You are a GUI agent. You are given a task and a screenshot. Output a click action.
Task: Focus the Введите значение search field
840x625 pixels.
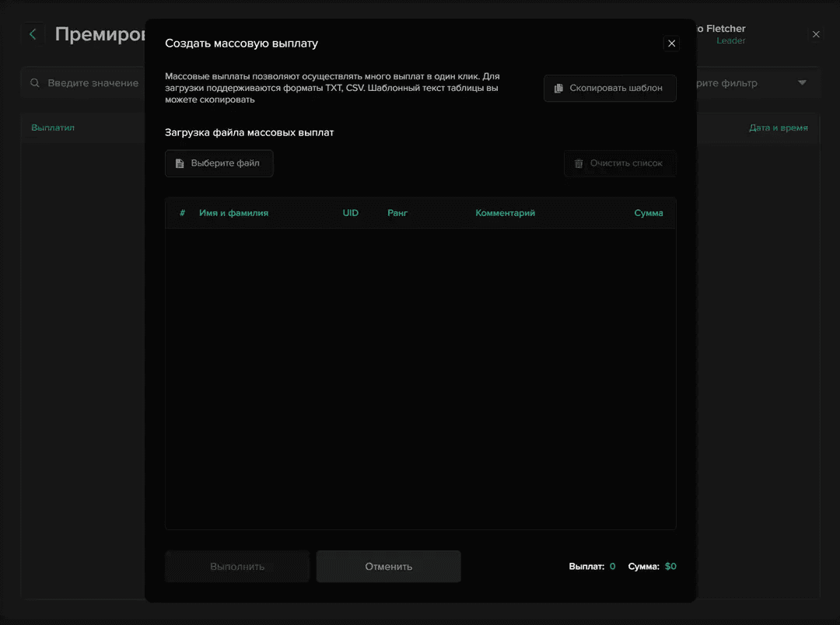93,83
